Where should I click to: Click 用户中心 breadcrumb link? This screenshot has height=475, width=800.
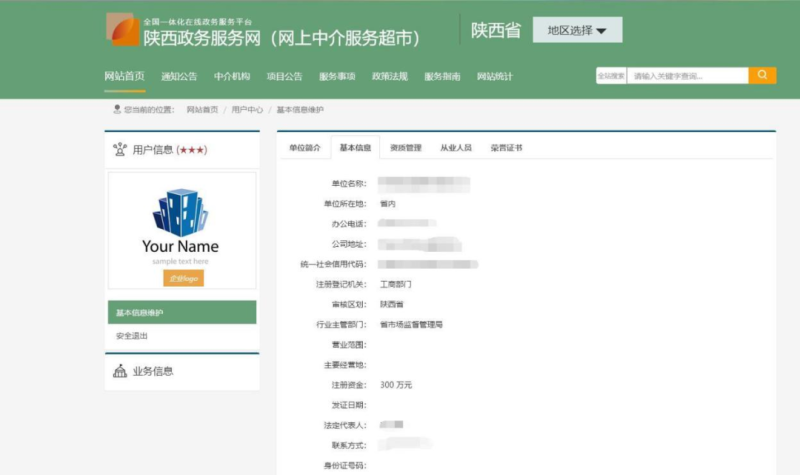(247, 109)
